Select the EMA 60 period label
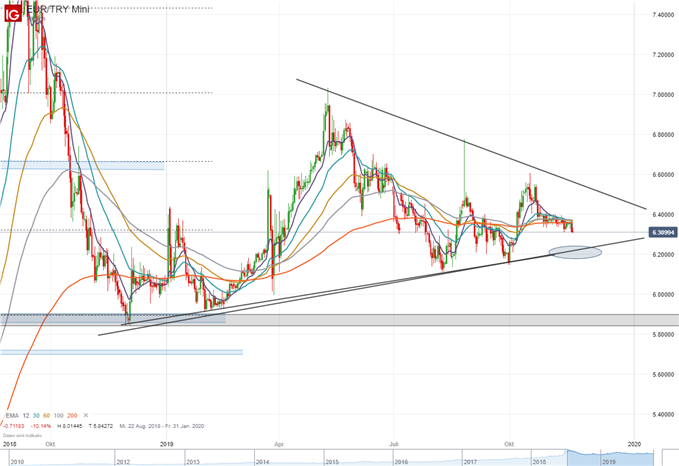Image resolution: width=679 pixels, height=466 pixels. coord(46,415)
